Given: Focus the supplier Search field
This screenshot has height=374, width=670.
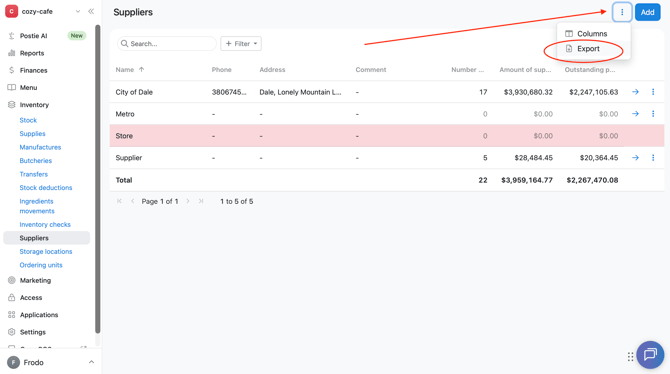Looking at the screenshot, I should pyautogui.click(x=167, y=44).
